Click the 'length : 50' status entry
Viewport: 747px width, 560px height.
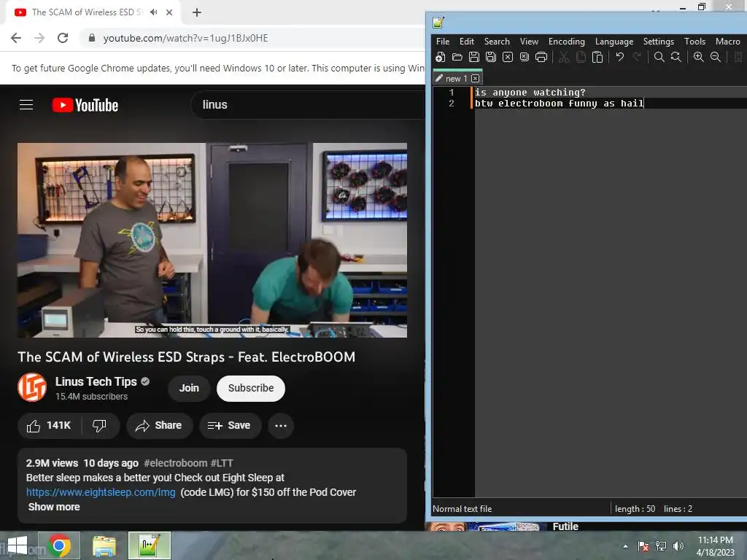(x=635, y=508)
